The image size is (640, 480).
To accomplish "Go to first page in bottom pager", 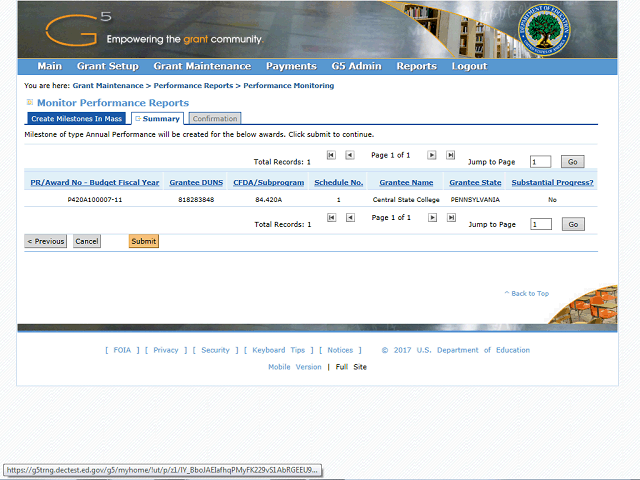I will (x=331, y=218).
